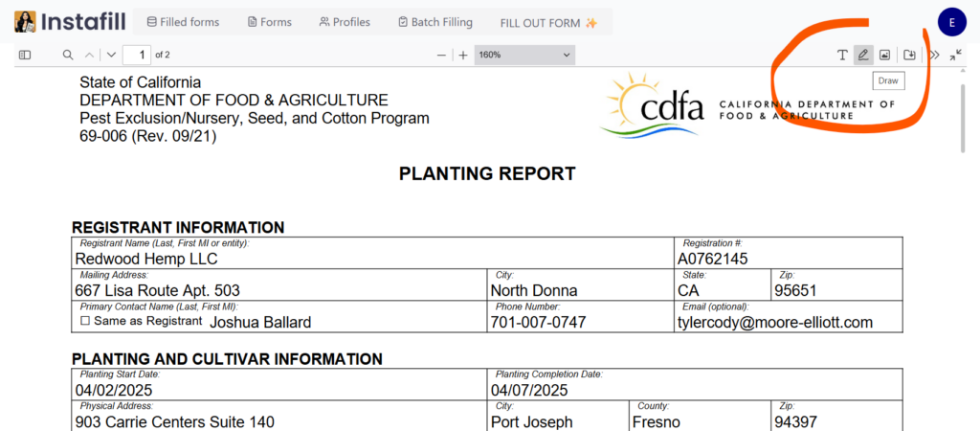Zoom out with the minus icon
Viewport: 980px width, 431px height.
[441, 55]
